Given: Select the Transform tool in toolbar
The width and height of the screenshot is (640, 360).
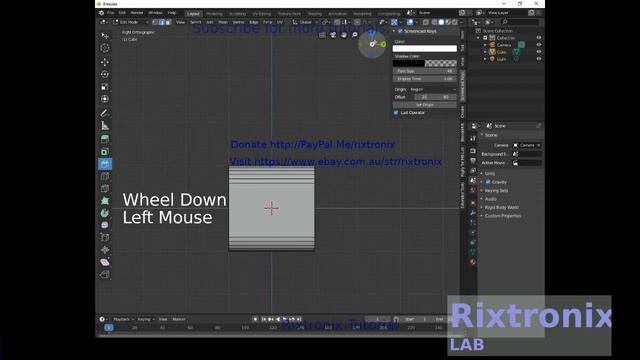Looking at the screenshot, I should pyautogui.click(x=105, y=99).
